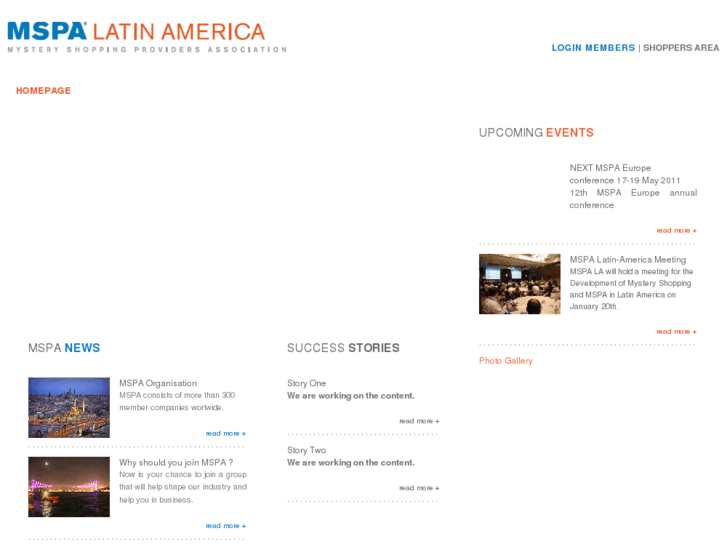The width and height of the screenshot is (727, 545).
Task: Open NEXT MSPA Europe conference event title
Action: [625, 174]
